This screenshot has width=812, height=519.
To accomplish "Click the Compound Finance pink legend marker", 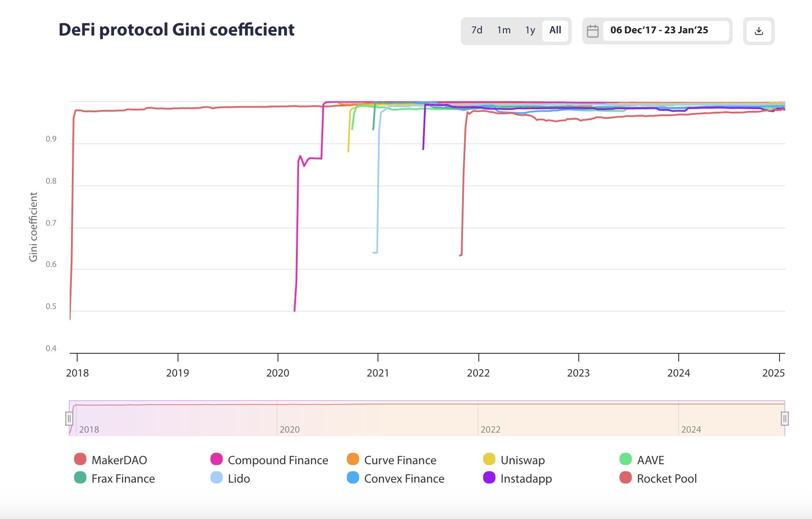I will [217, 460].
